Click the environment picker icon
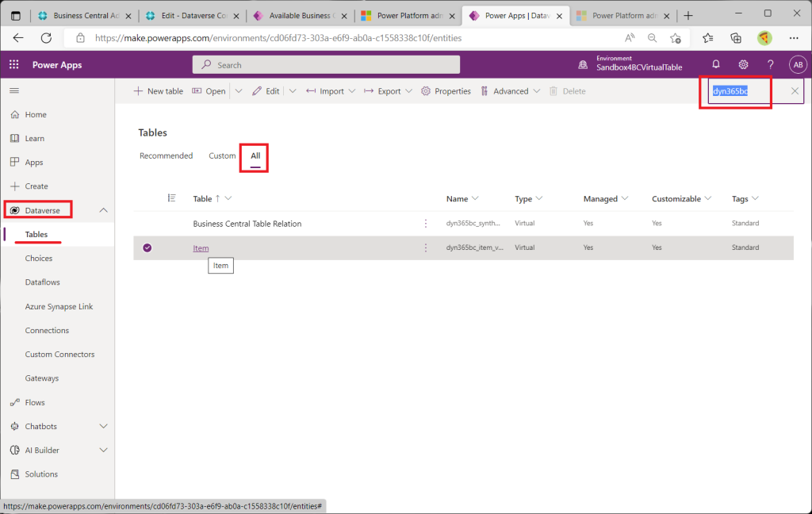812x514 pixels. click(583, 65)
